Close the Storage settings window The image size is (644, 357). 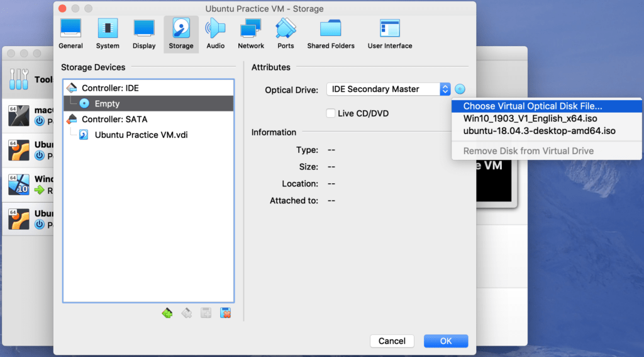pos(62,8)
